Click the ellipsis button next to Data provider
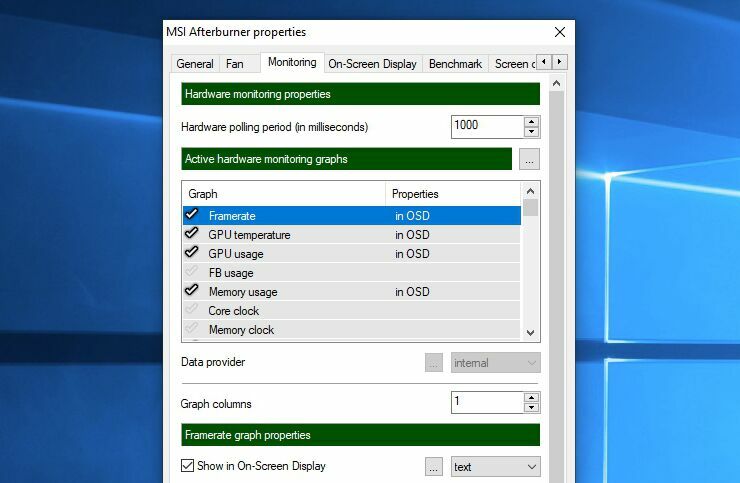Image resolution: width=740 pixels, height=483 pixels. tap(434, 363)
